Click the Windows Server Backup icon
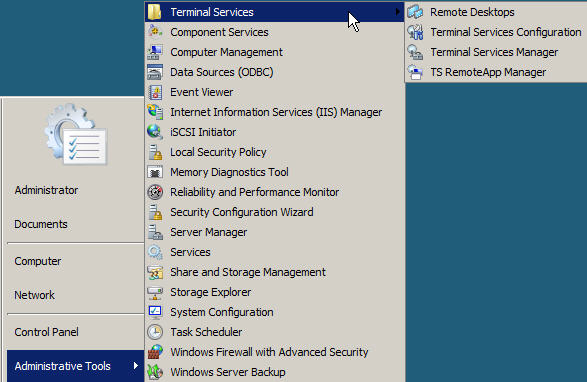The height and width of the screenshot is (382, 587). (155, 372)
